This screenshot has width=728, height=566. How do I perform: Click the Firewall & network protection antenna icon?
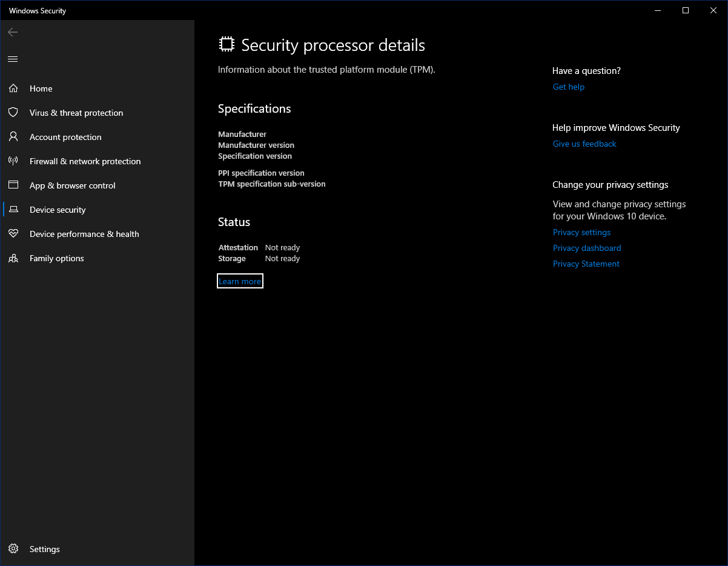pyautogui.click(x=13, y=161)
